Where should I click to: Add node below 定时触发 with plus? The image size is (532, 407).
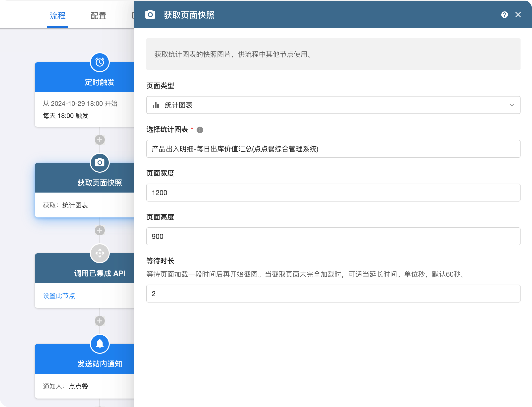[100, 140]
